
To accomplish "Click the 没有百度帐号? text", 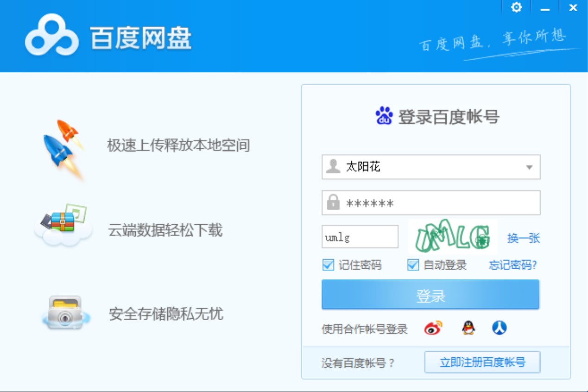I will pyautogui.click(x=358, y=362).
